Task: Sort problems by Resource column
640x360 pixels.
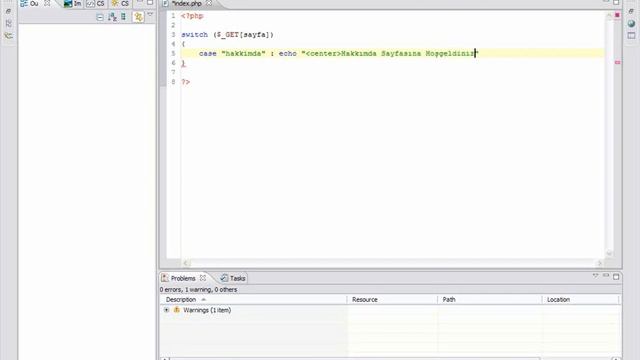Action: [392, 300]
